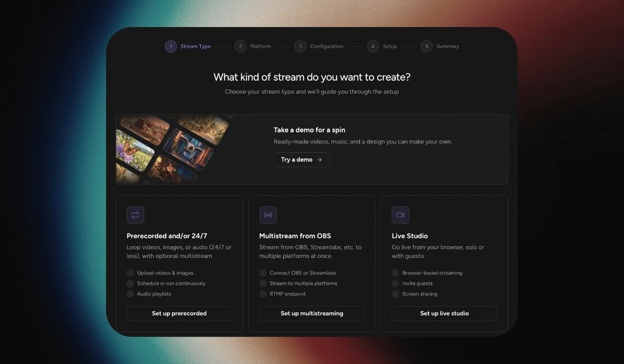Click the Screen sharing text
The image size is (624, 364).
point(420,294)
